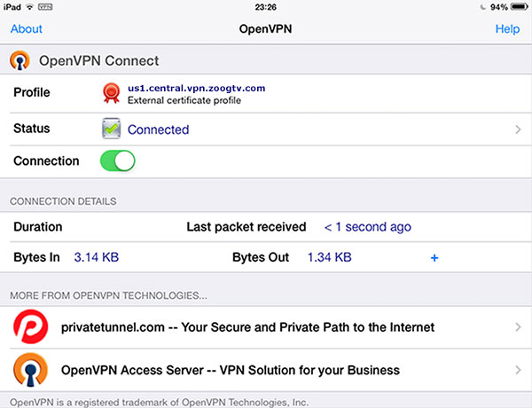Tap the red certificate profile icon
This screenshot has width=532, height=408.
(112, 93)
